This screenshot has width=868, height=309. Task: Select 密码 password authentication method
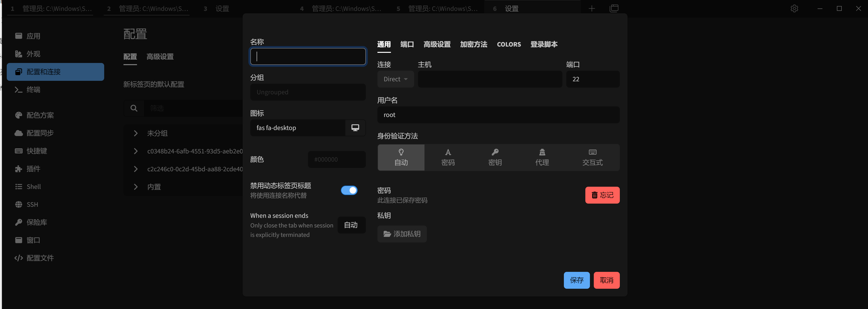(x=448, y=157)
